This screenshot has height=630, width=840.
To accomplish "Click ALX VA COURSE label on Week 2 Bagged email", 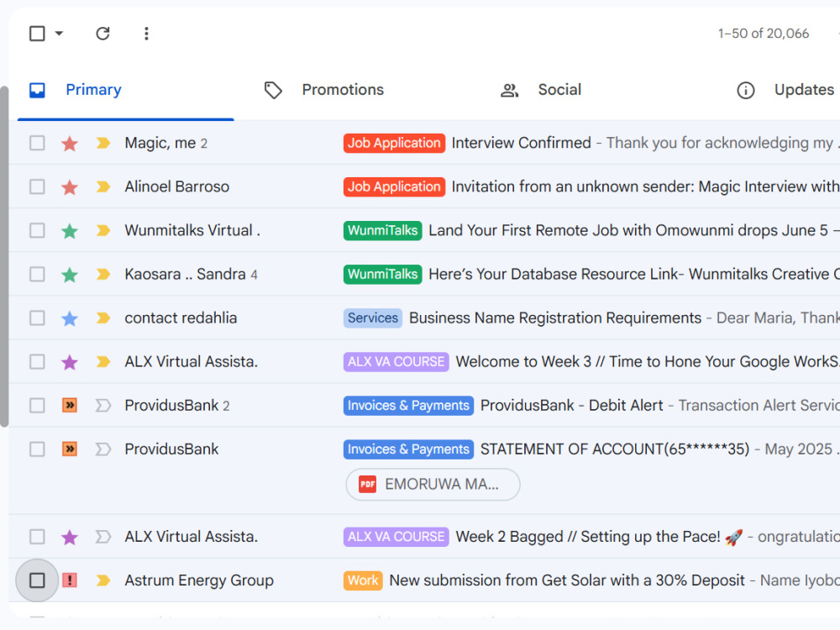I will (x=396, y=537).
